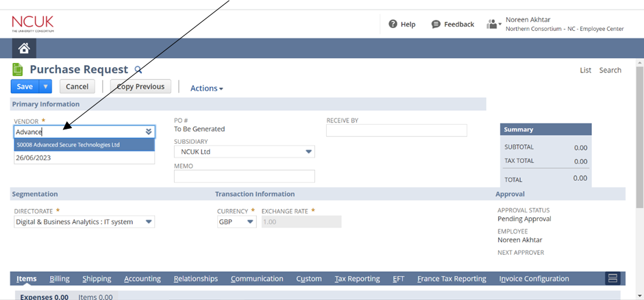Click the subtab layout icon at right
The image size is (644, 300).
[x=613, y=278]
